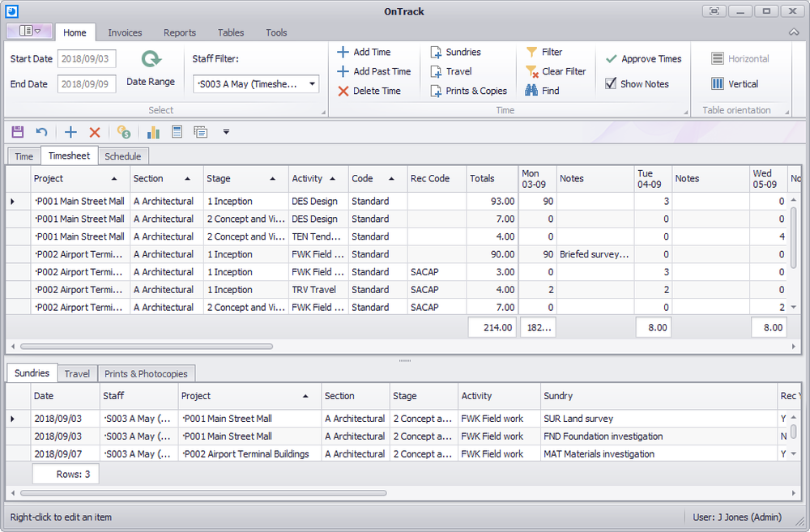Click the timesheet vertical scrollbar thumb
The image size is (810, 532).
[794, 237]
